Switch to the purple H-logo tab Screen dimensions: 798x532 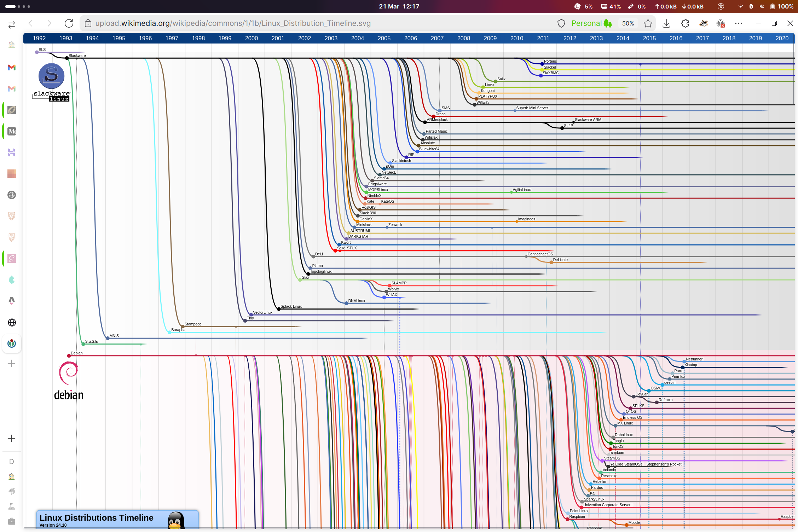[x=12, y=152]
